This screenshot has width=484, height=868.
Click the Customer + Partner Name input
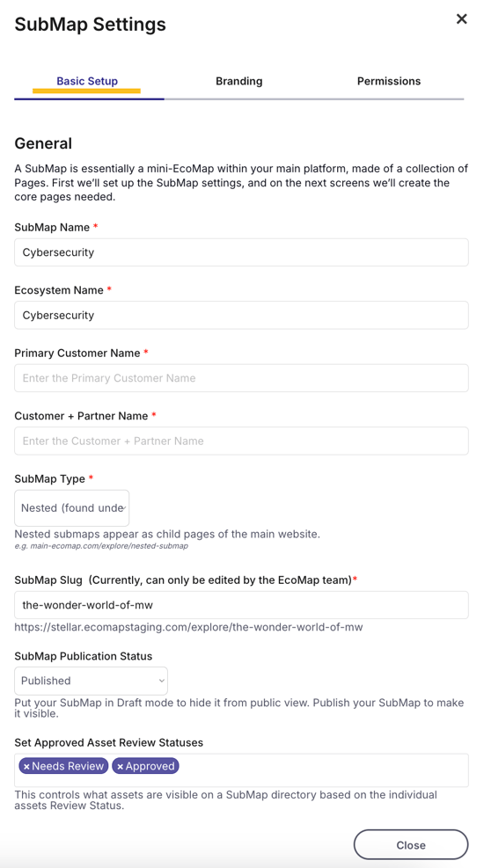click(241, 441)
